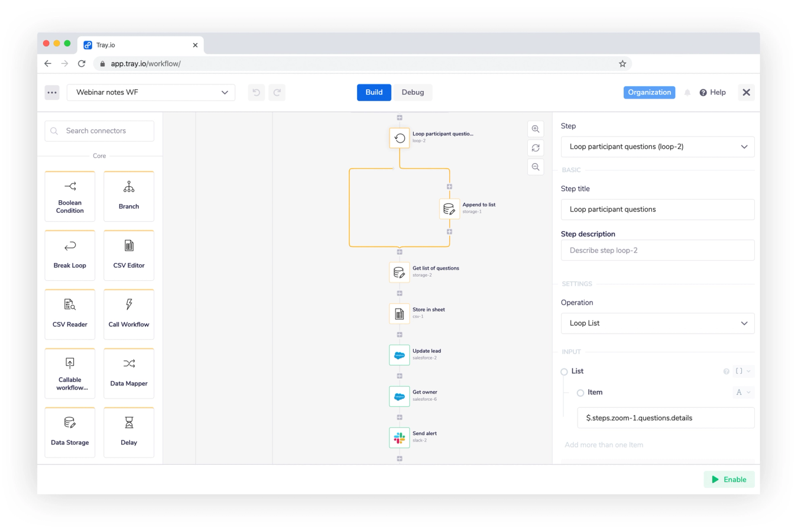The width and height of the screenshot is (798, 532).
Task: Click the Organization button
Action: (x=649, y=92)
